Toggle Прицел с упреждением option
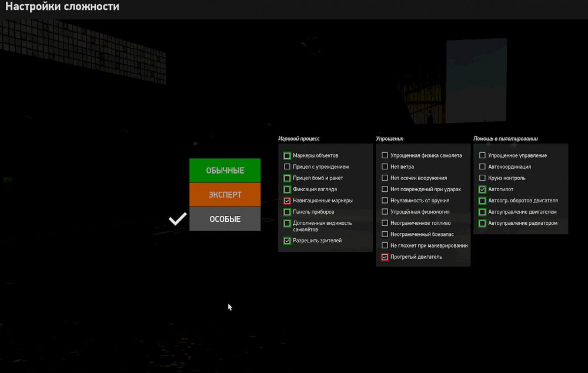 point(287,166)
